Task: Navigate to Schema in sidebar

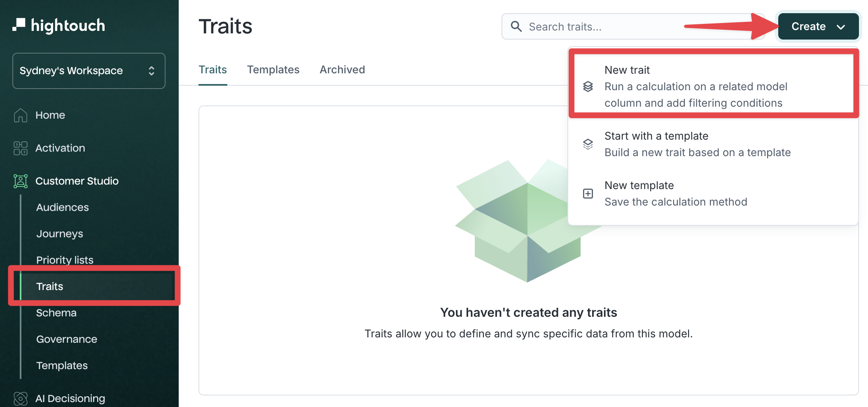Action: [56, 313]
